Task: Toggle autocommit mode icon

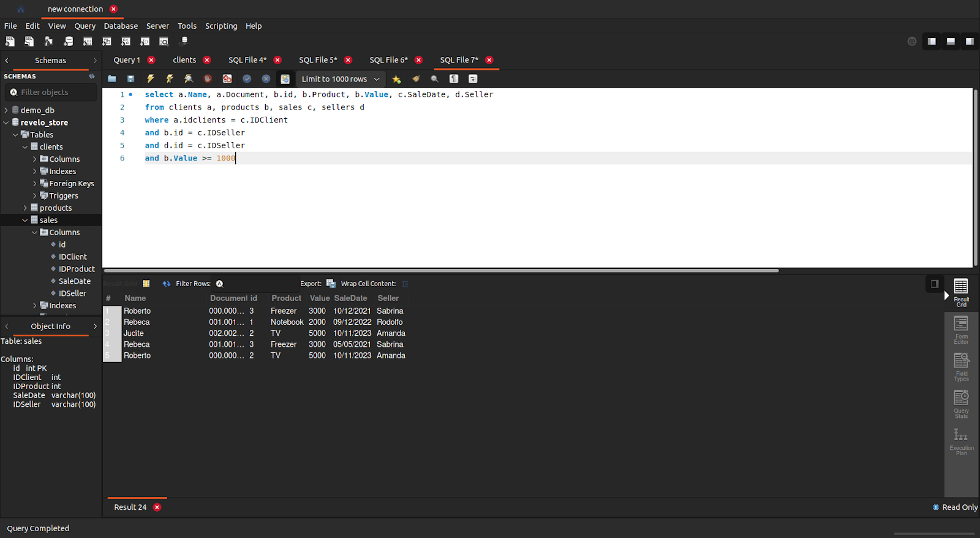Action: [285, 78]
